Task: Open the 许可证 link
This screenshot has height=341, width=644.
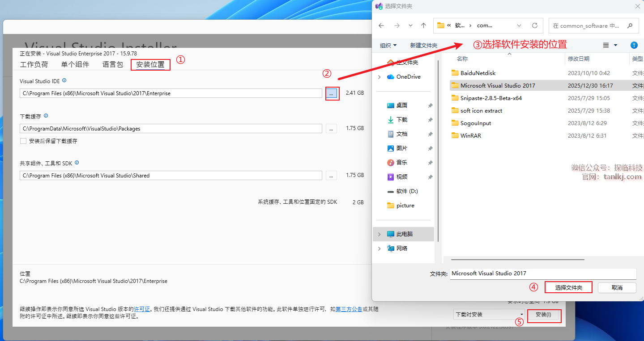Action: tap(142, 309)
